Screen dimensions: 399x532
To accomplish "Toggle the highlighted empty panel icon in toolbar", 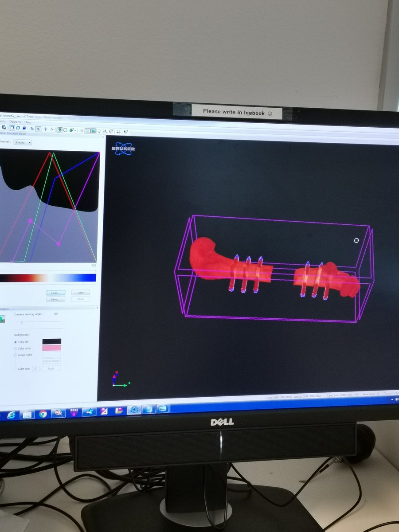I will [87, 131].
